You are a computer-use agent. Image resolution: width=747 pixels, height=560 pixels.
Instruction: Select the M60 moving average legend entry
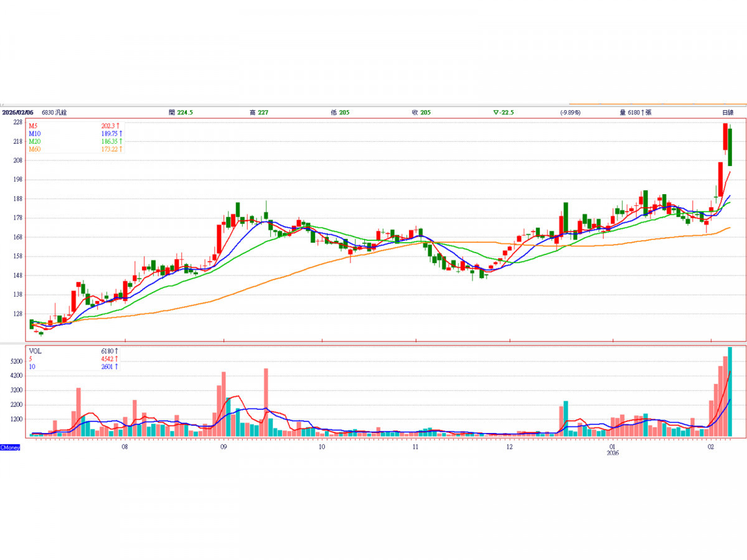tap(34, 149)
